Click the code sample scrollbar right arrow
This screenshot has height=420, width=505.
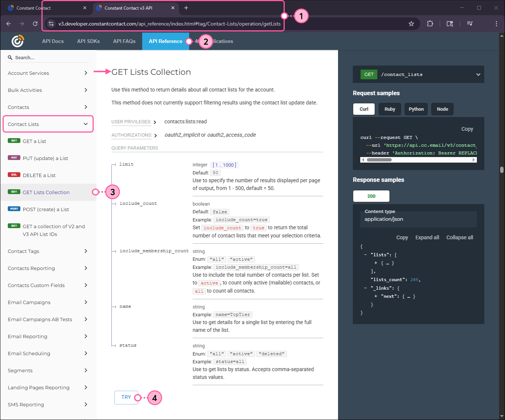click(474, 160)
